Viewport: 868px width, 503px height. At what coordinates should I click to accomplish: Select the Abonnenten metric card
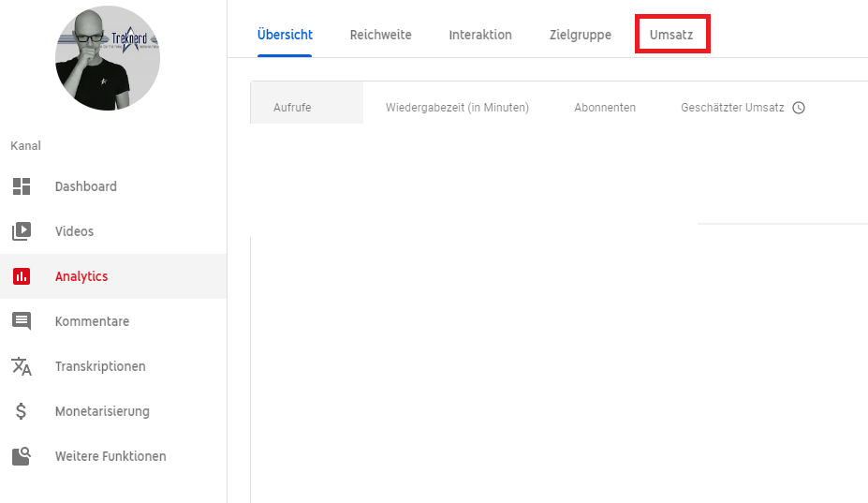click(x=605, y=108)
